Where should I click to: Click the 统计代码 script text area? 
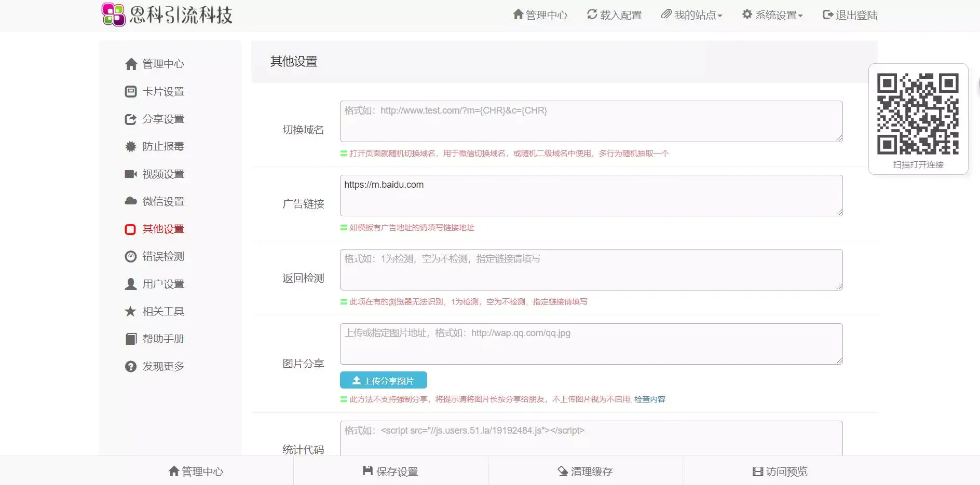coord(591,438)
